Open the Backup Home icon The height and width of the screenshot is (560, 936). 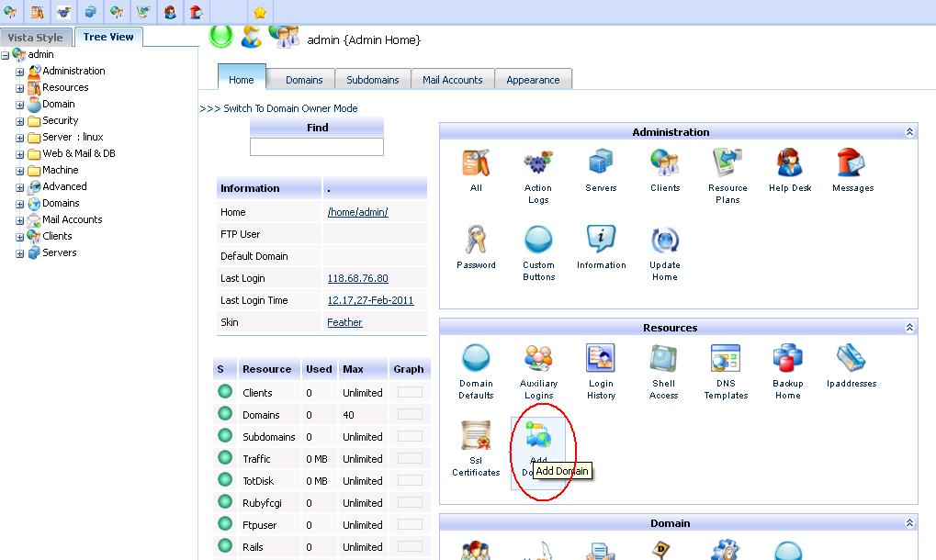(787, 358)
